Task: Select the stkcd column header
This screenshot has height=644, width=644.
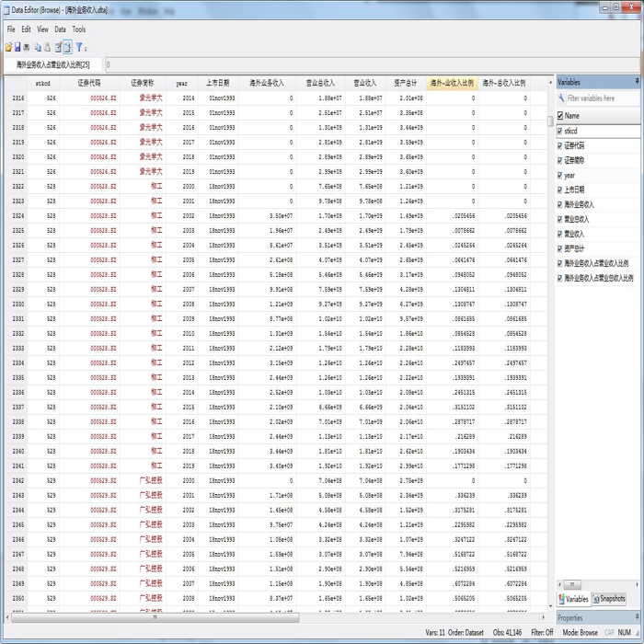Action: 42,83
